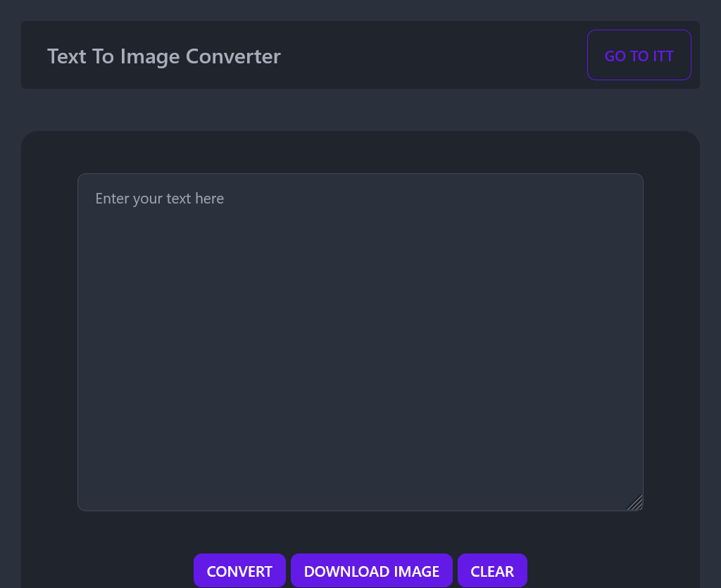Click the Text To Image Converter heading
The width and height of the screenshot is (721, 588).
point(164,56)
